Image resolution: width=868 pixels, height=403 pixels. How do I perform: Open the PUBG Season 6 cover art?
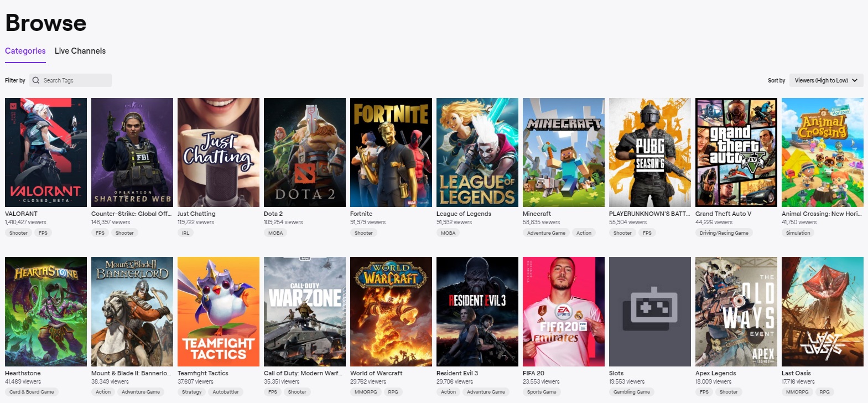coord(650,152)
